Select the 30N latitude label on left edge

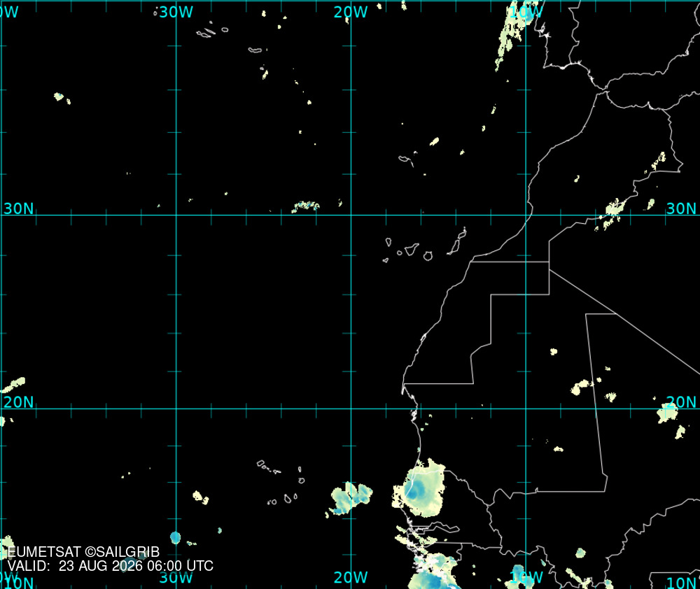[18, 208]
